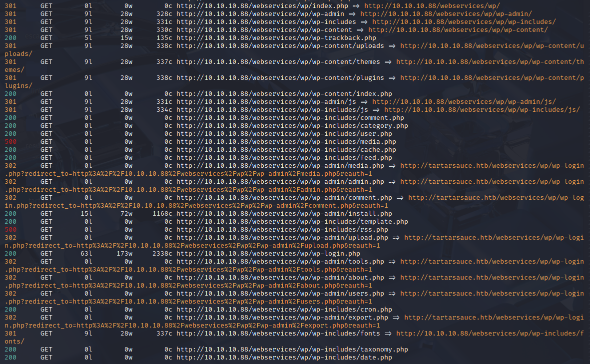Screen dimensions: 590x364
Task: Click the wp-content/uploads source URL
Action: point(280,46)
